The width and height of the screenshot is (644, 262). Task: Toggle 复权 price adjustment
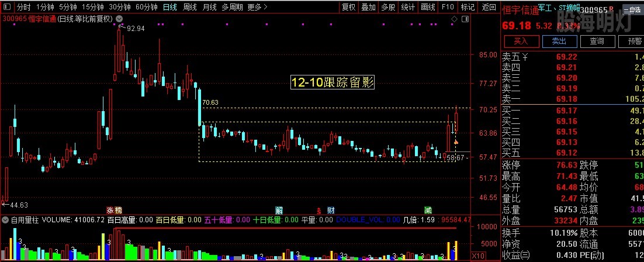pos(349,8)
